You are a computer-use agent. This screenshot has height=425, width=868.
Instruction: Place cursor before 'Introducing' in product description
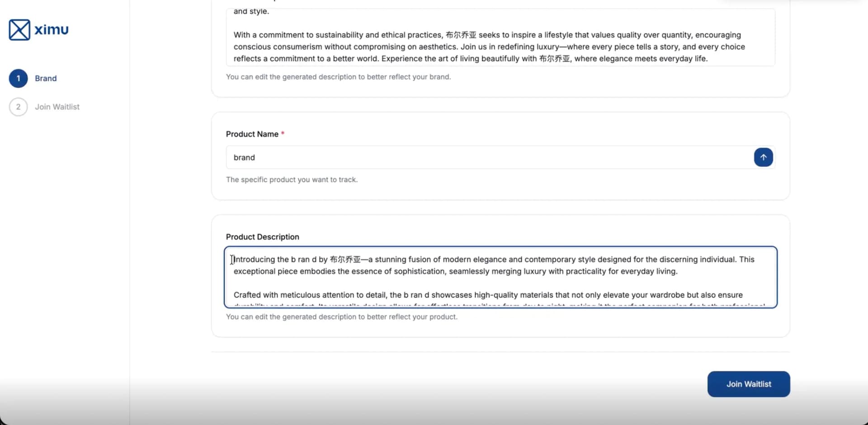point(234,260)
